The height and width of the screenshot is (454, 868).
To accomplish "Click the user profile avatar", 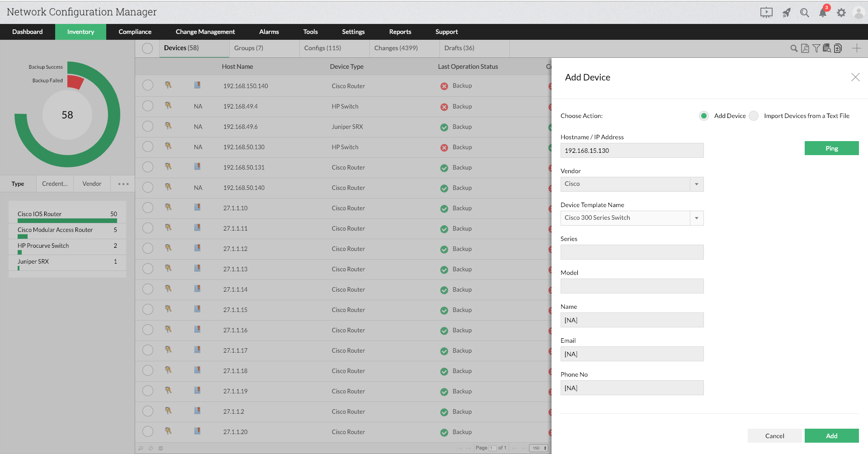I will tap(858, 13).
